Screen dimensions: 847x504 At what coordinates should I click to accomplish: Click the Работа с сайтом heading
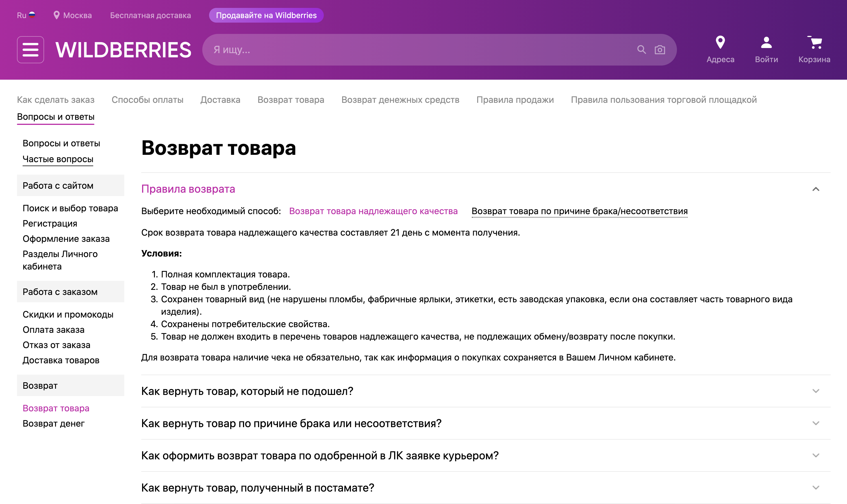click(x=71, y=185)
